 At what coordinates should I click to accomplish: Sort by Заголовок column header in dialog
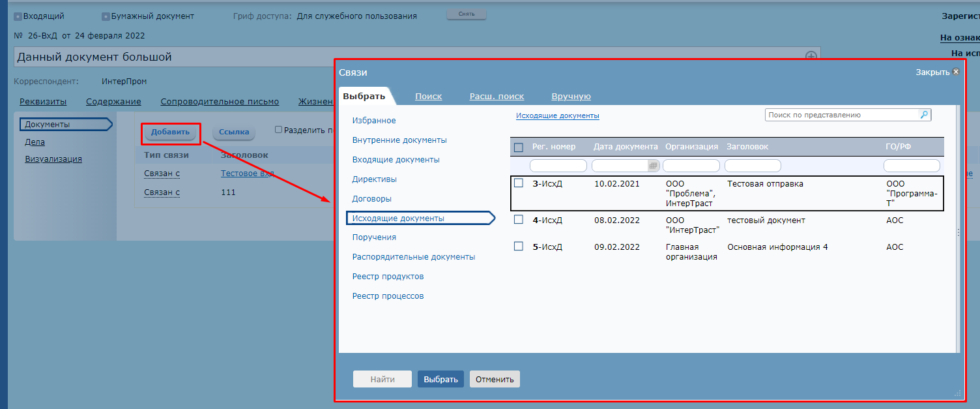[747, 147]
